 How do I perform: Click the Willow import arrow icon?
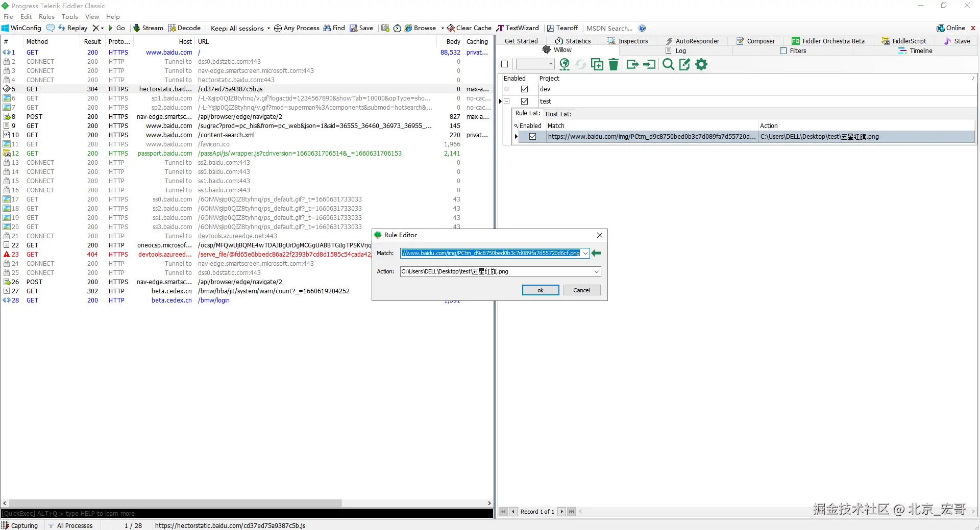649,64
